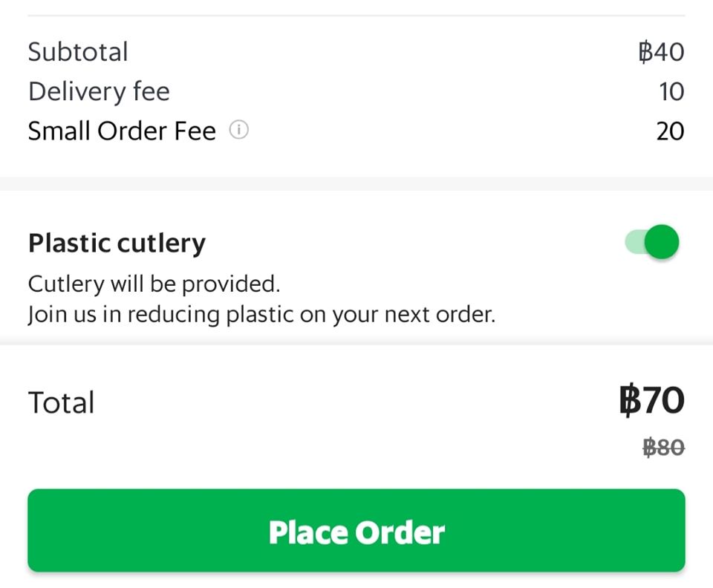Image resolution: width=713 pixels, height=588 pixels.
Task: Click the word 'Order' on the green button
Action: [x=400, y=532]
